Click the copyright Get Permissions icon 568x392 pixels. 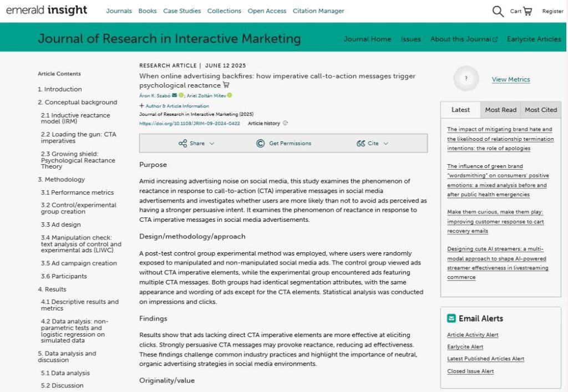261,143
